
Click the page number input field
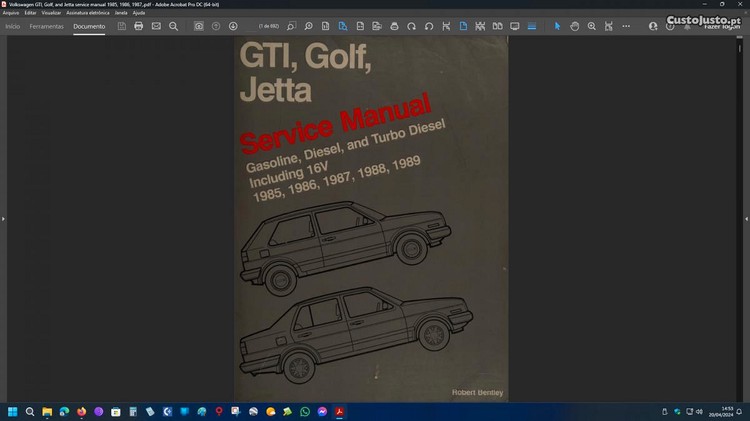pos(268,26)
